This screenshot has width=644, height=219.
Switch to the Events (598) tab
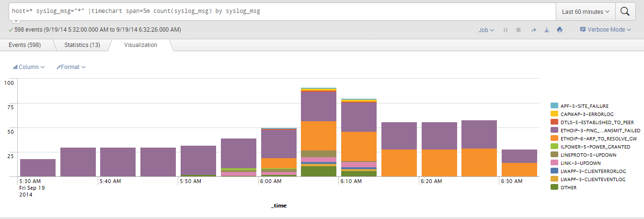pos(24,45)
